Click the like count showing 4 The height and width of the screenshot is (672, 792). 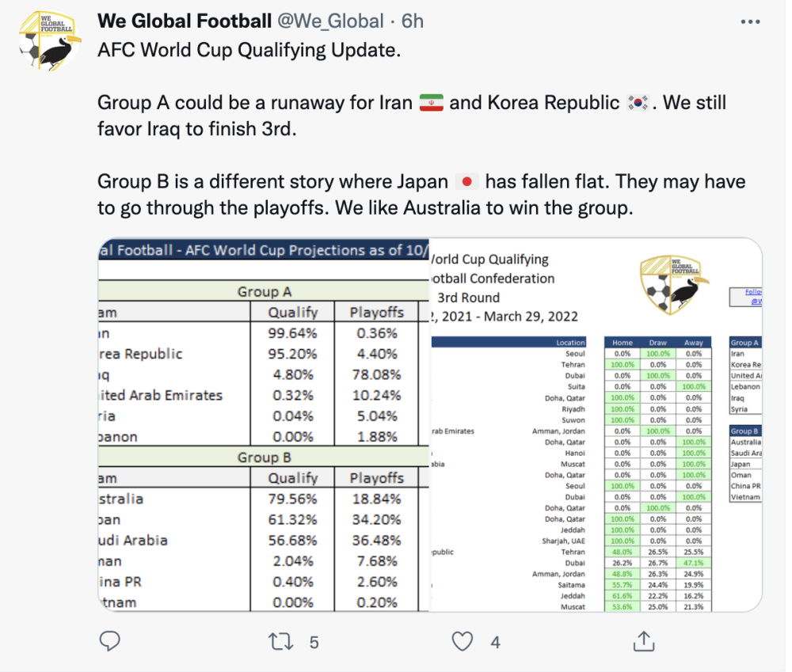[x=495, y=642]
